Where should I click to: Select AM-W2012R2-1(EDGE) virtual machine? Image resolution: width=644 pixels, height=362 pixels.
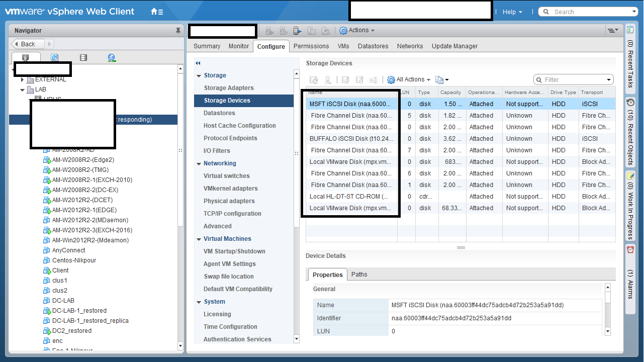point(84,210)
